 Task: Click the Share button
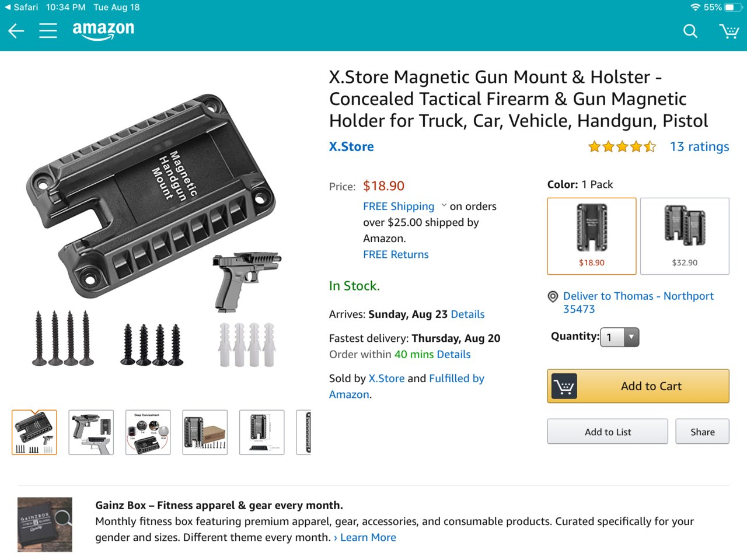(703, 432)
